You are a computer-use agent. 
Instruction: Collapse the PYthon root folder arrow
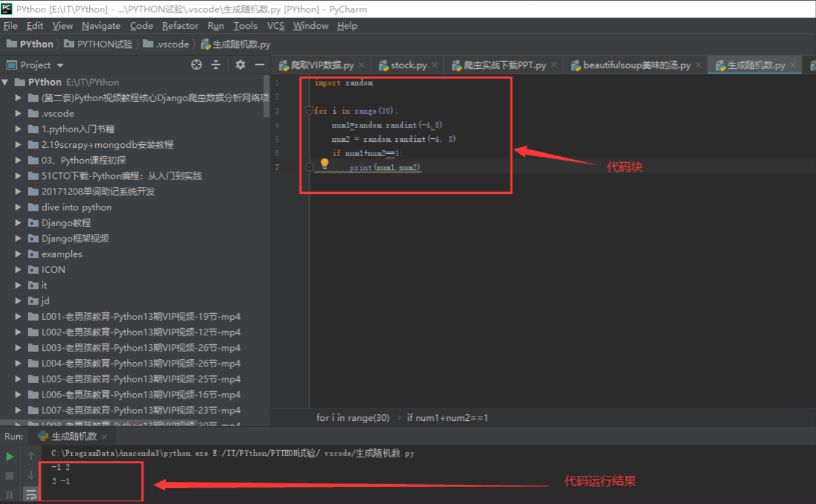pos(5,82)
